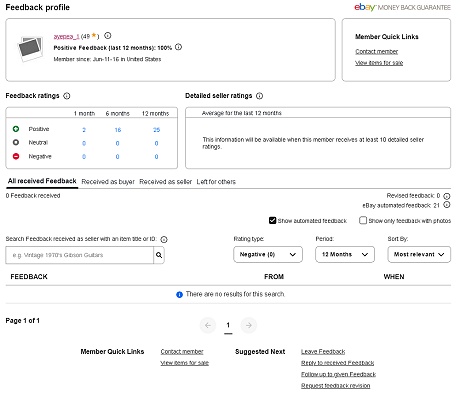Viewport: 460px width, 400px height.
Task: Click page number 1 in pagination
Action: (x=228, y=325)
